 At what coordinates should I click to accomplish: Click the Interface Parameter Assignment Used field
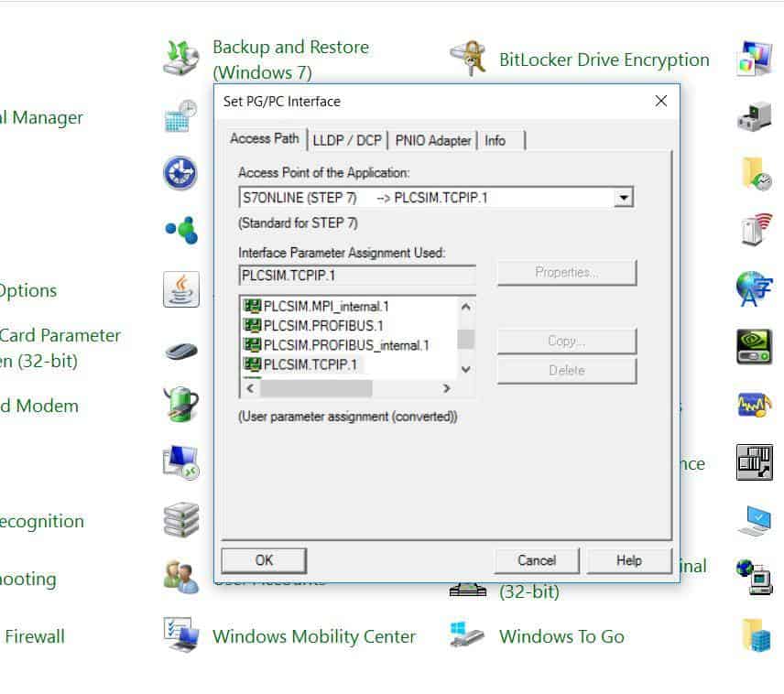[357, 274]
